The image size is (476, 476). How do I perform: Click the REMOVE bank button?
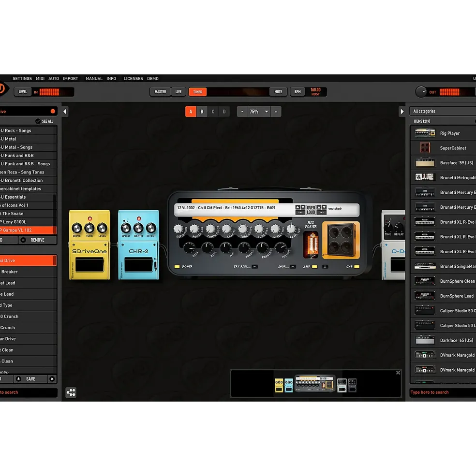pyautogui.click(x=37, y=240)
